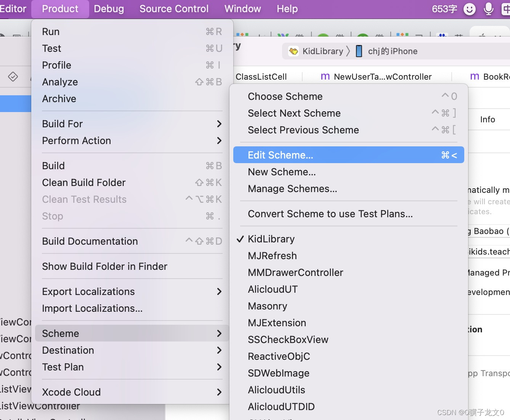
Task: Choose Analyze from the Product menu
Action: 132,82
